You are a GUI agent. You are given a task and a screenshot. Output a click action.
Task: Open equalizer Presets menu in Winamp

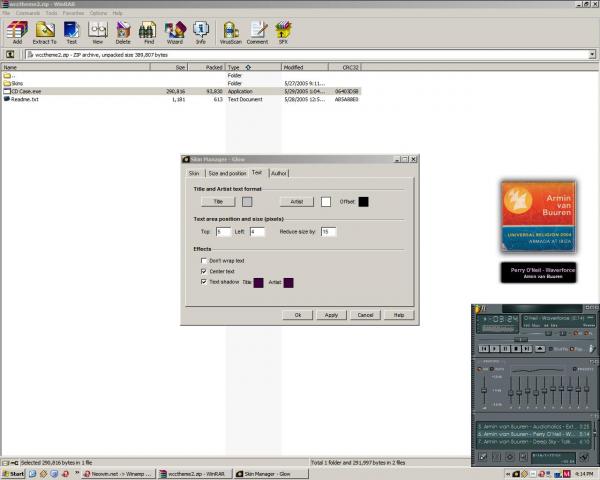coord(583,369)
